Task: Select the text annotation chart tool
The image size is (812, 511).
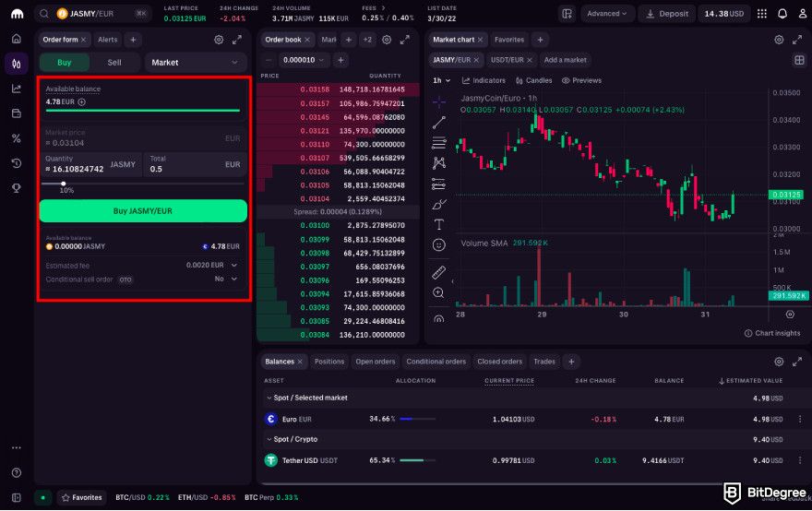Action: point(438,225)
